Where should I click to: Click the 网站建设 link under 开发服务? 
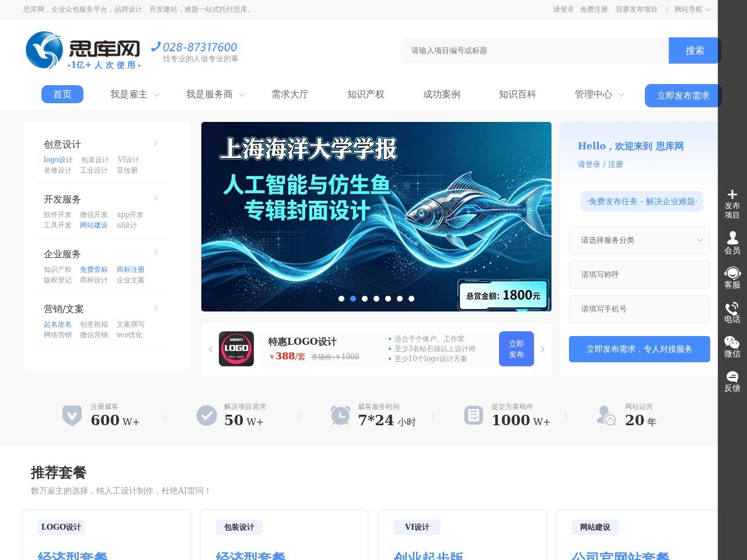pos(94,225)
